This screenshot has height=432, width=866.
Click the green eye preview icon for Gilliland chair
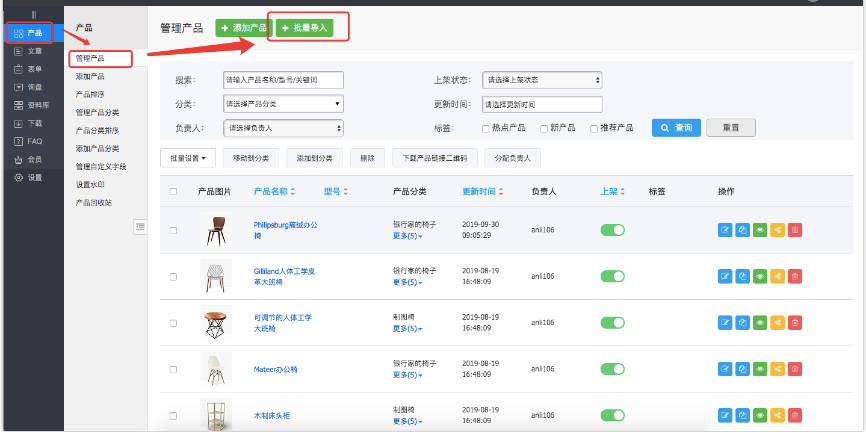point(759,275)
